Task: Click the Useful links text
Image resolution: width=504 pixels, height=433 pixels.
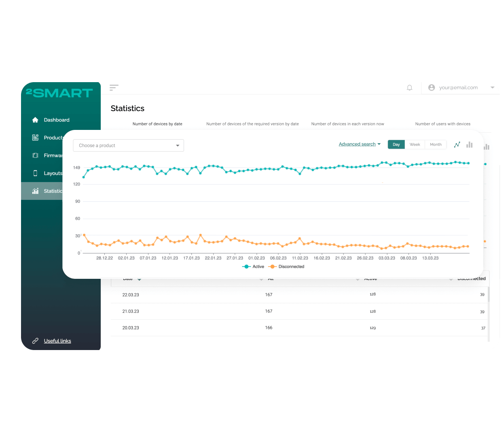Action: [x=57, y=341]
